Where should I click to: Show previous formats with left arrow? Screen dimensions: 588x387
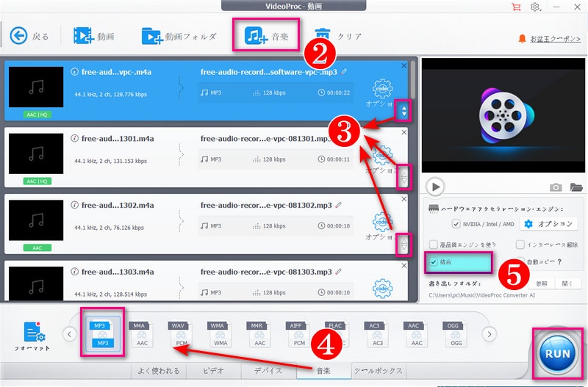pyautogui.click(x=69, y=334)
